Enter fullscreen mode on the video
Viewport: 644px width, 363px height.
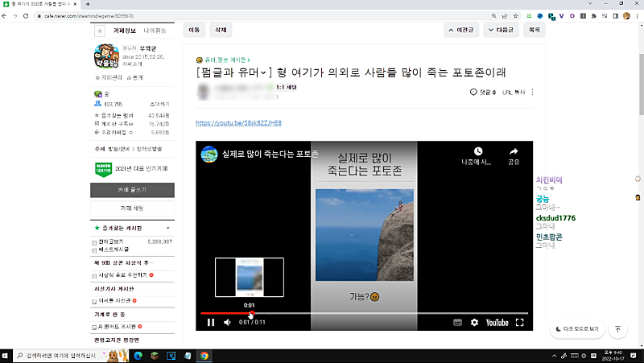(x=519, y=323)
